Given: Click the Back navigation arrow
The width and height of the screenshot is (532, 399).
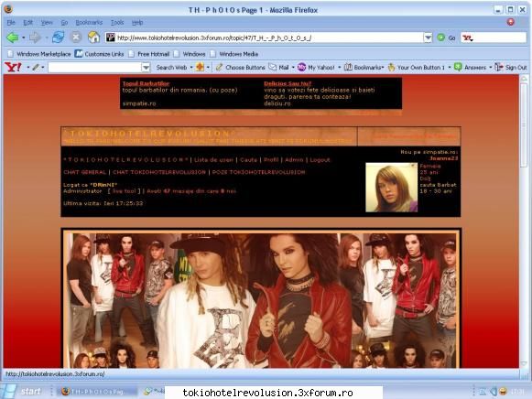Looking at the screenshot, I should pos(13,38).
